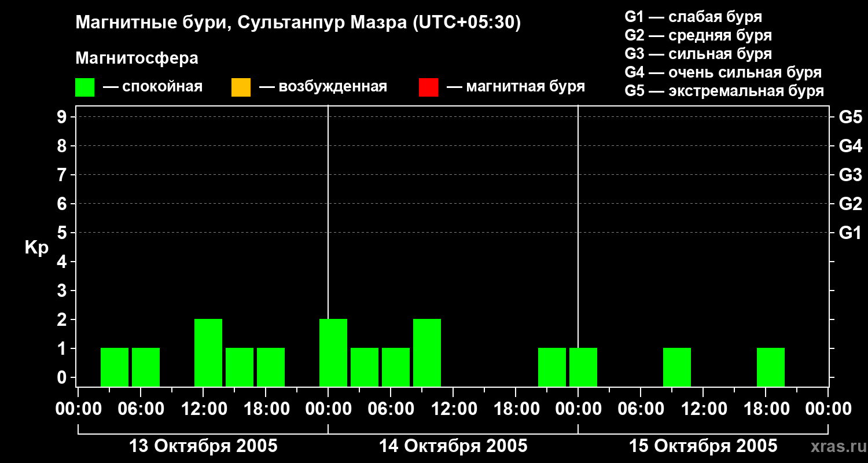The width and height of the screenshot is (868, 463).
Task: Click the G4 tick label beside the plot
Action: pos(851,146)
